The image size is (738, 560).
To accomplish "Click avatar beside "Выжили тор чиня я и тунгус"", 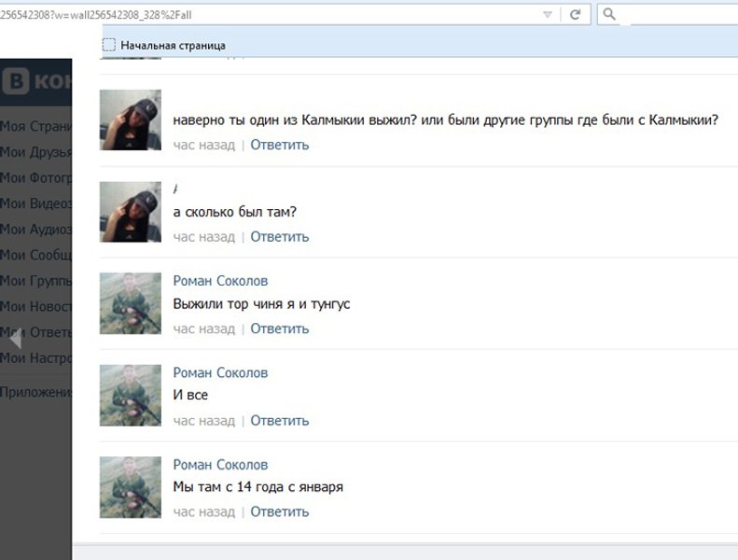I will [131, 303].
